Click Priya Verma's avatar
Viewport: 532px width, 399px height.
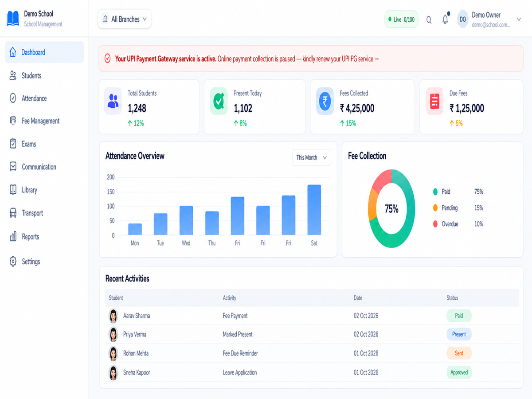coord(113,334)
